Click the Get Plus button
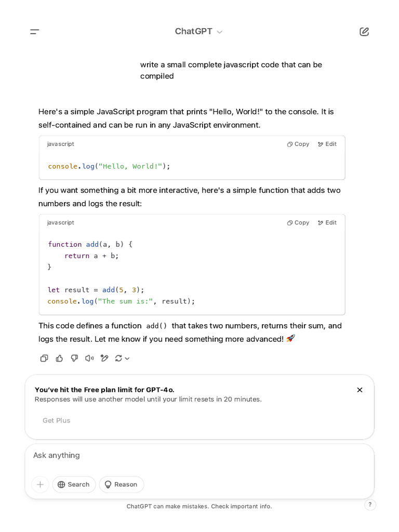 (x=57, y=420)
